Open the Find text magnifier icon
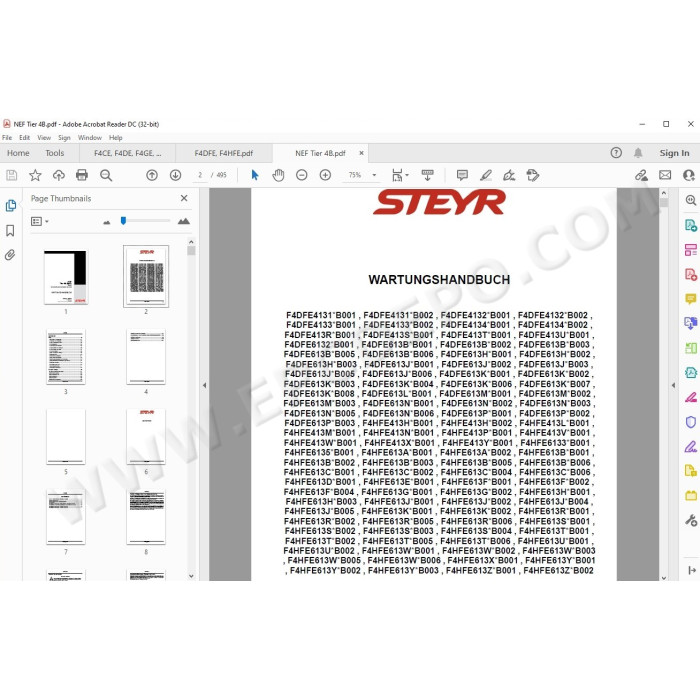This screenshot has height=700, width=700. (x=106, y=175)
